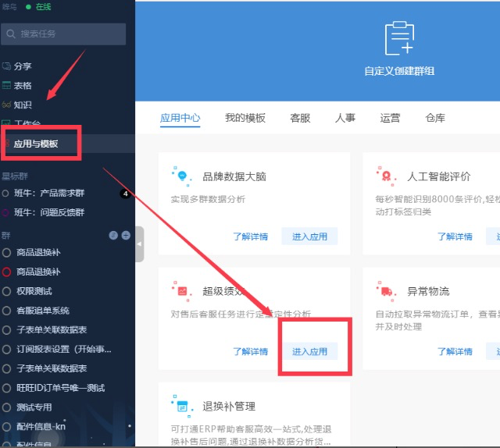Click the unread badge showing 4
Screen dimensions: 500x448
[x=125, y=194]
